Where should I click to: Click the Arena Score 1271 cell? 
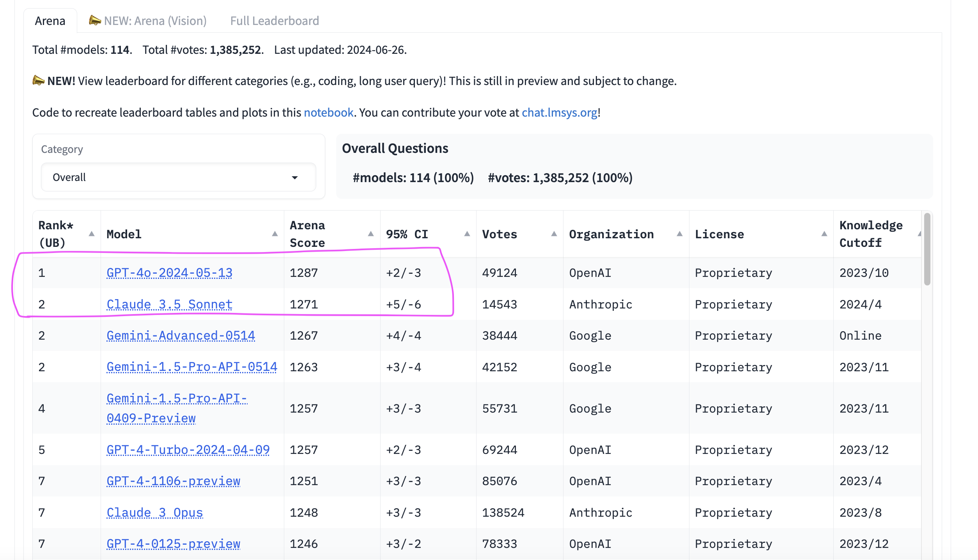(332, 305)
